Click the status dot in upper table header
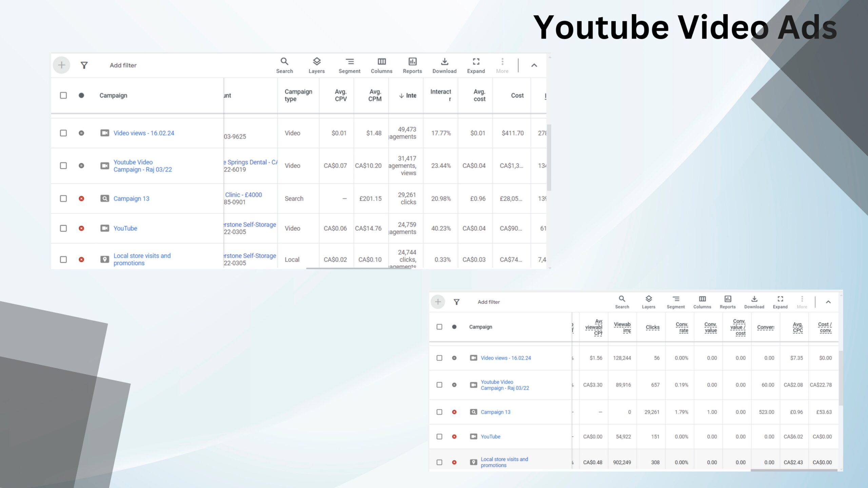Image resolution: width=868 pixels, height=488 pixels. coord(81,95)
